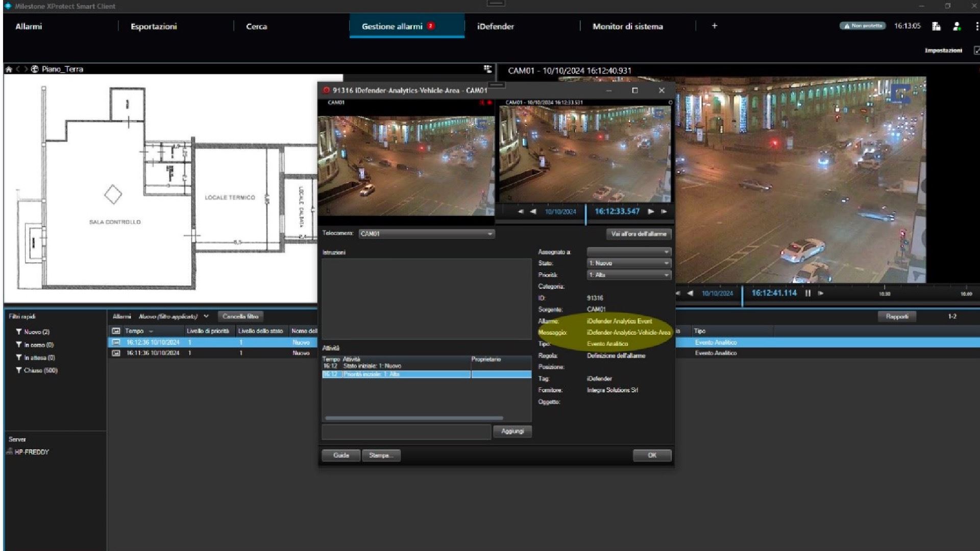The width and height of the screenshot is (980, 551).
Task: Click main timeline date 10/10/2024
Action: [717, 293]
